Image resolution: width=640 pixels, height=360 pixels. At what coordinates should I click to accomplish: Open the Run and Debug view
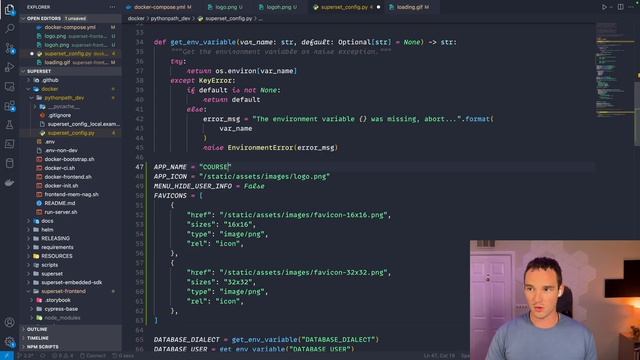click(9, 67)
